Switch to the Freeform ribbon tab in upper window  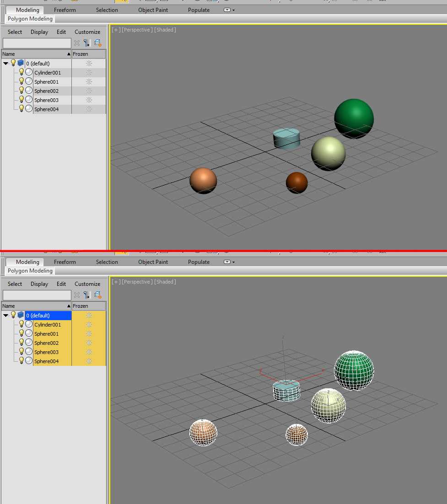[65, 10]
